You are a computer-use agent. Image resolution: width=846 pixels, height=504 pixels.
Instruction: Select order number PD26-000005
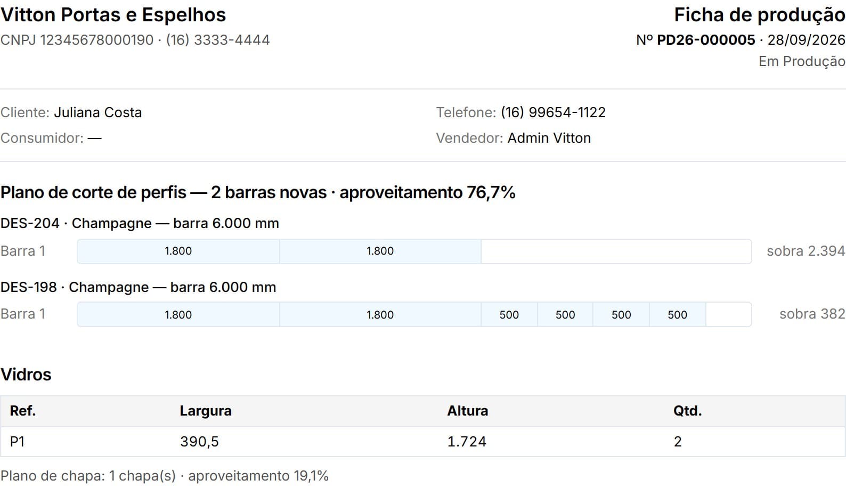pyautogui.click(x=706, y=40)
